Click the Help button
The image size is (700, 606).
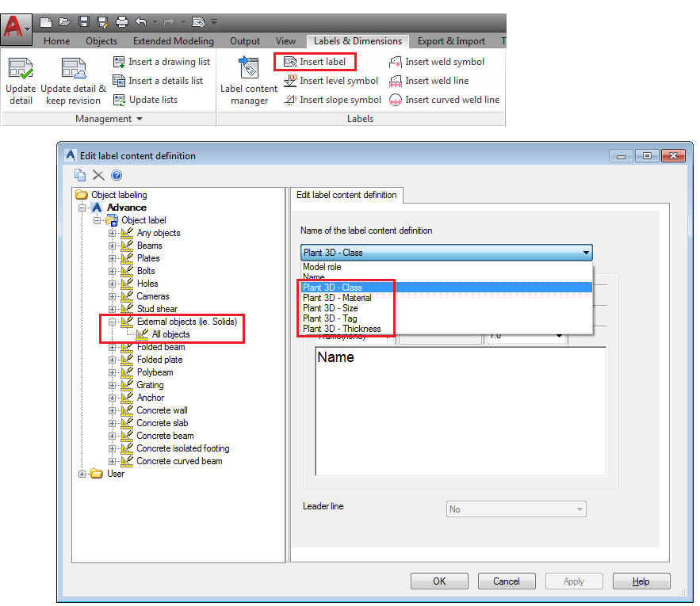[641, 581]
